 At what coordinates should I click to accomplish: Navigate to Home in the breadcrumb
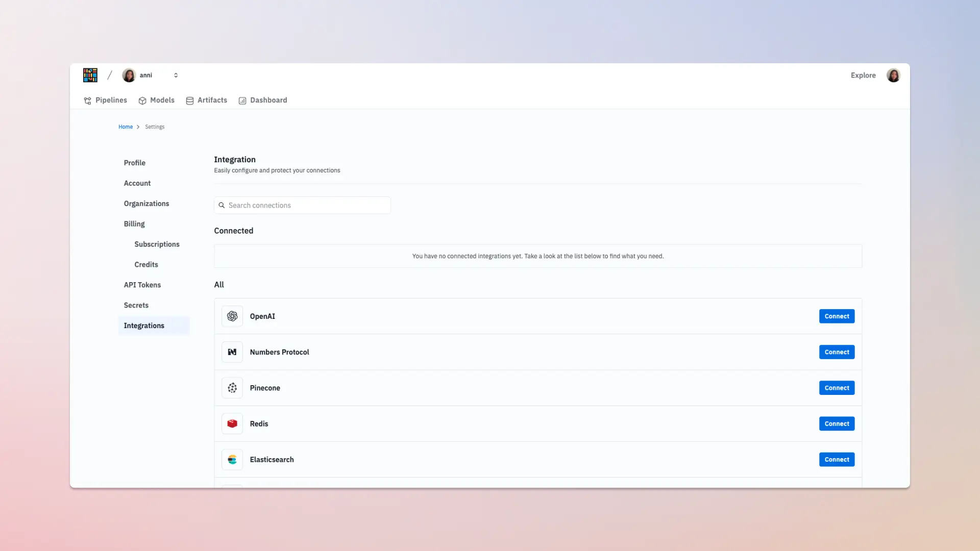point(126,127)
